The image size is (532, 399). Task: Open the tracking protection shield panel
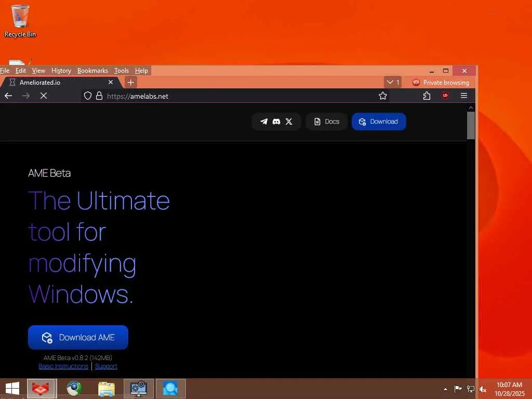[87, 96]
